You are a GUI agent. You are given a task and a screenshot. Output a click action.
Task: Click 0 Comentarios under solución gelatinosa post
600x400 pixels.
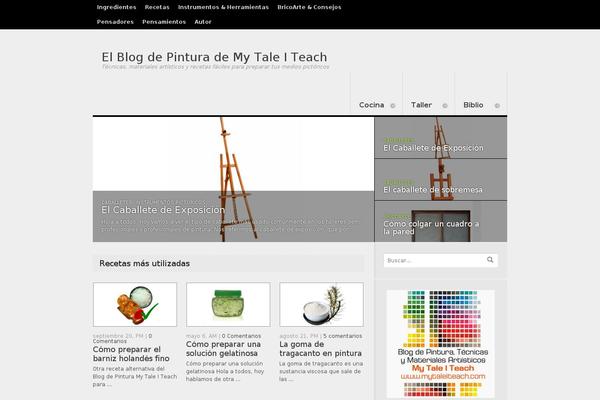point(241,336)
